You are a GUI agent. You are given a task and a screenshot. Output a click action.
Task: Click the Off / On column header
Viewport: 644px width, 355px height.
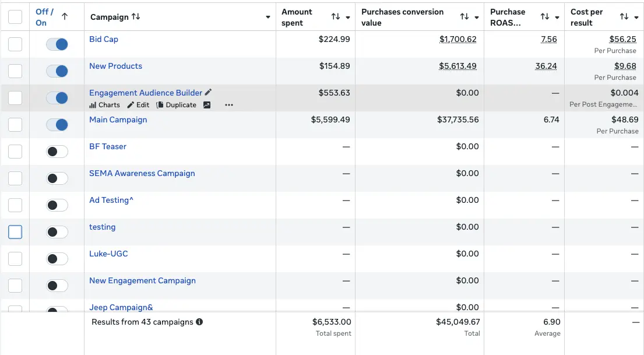click(45, 17)
